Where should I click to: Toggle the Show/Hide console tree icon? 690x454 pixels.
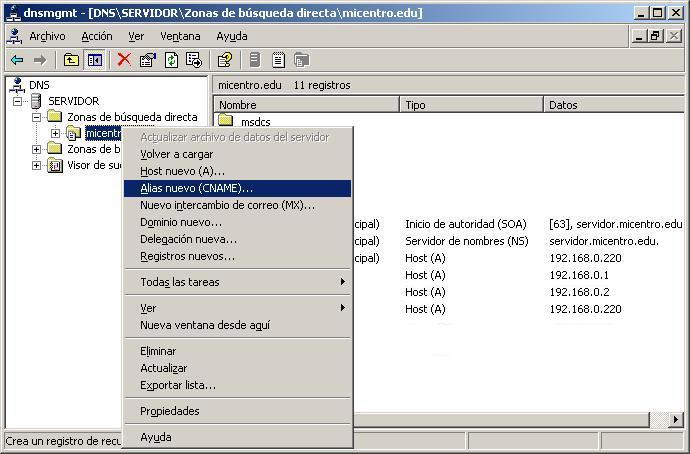pos(94,60)
